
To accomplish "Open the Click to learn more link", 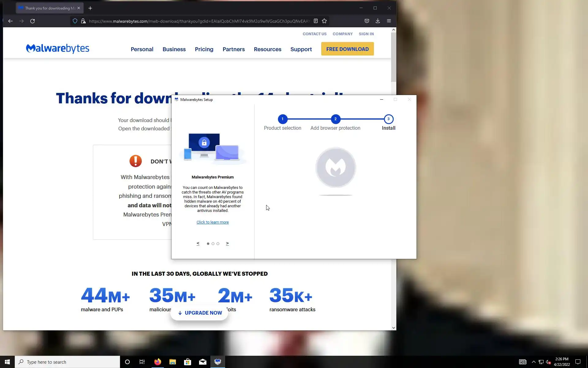I will [x=213, y=222].
